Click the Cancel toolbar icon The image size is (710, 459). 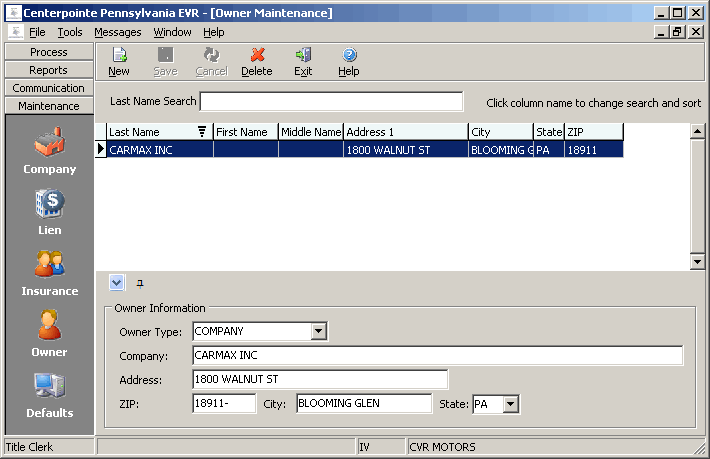point(211,62)
